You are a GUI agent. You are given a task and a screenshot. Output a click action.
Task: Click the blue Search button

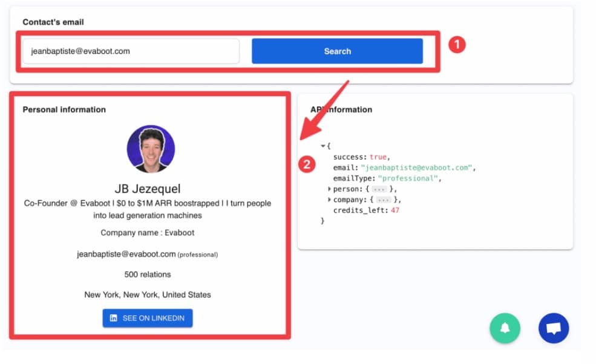337,51
